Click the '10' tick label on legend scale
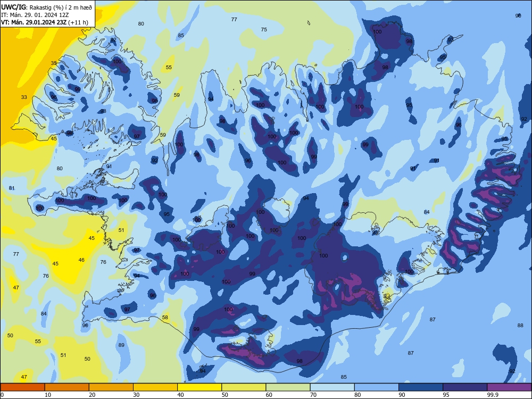Image resolution: width=532 pixels, height=399 pixels. coord(48,395)
